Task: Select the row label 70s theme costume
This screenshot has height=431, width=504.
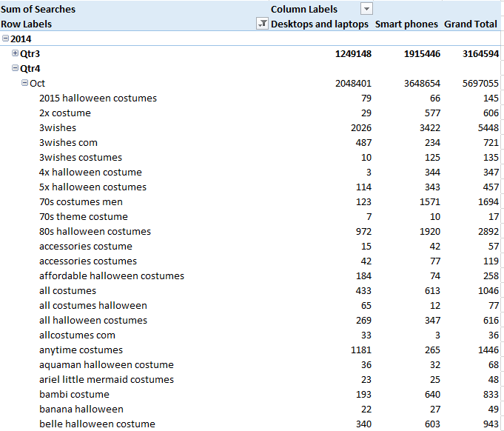Action: 84,216
